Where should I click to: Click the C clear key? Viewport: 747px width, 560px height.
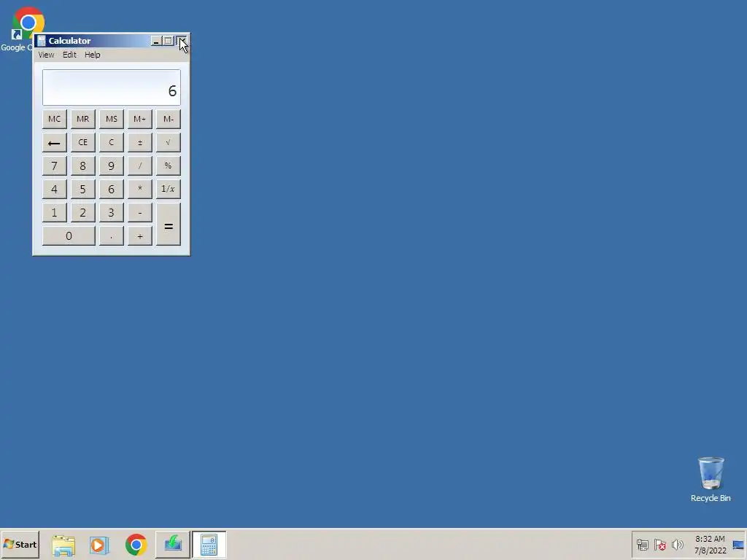pos(112,142)
